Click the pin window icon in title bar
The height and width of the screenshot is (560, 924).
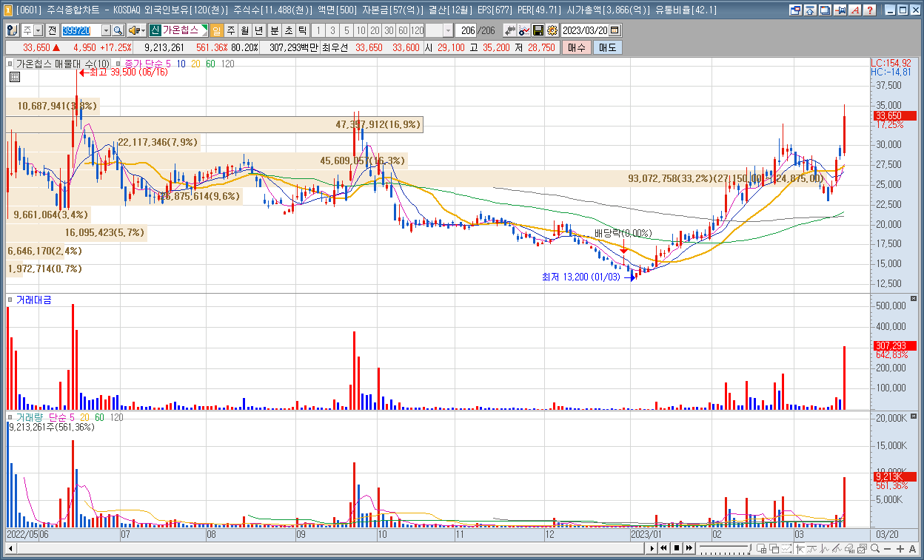click(x=840, y=10)
